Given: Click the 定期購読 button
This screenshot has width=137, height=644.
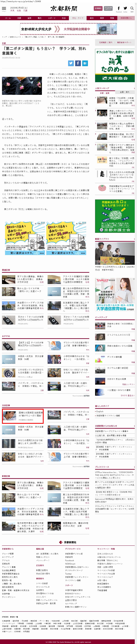Looking at the screenshot, I should 98,9.
